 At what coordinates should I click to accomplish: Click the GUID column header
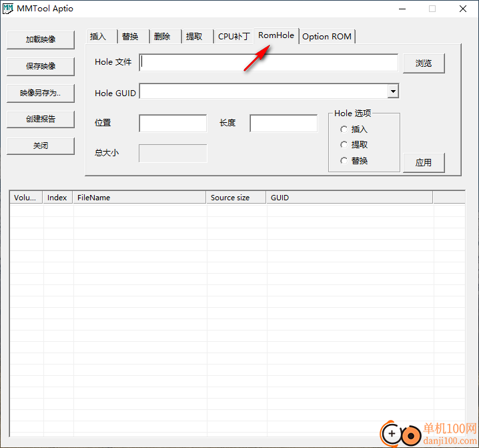pyautogui.click(x=350, y=198)
